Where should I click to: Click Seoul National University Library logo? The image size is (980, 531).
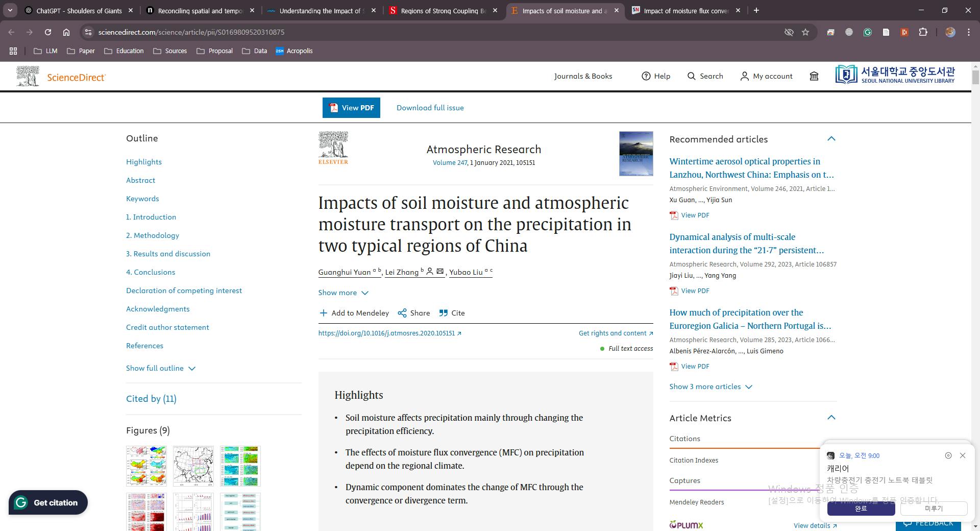(895, 75)
